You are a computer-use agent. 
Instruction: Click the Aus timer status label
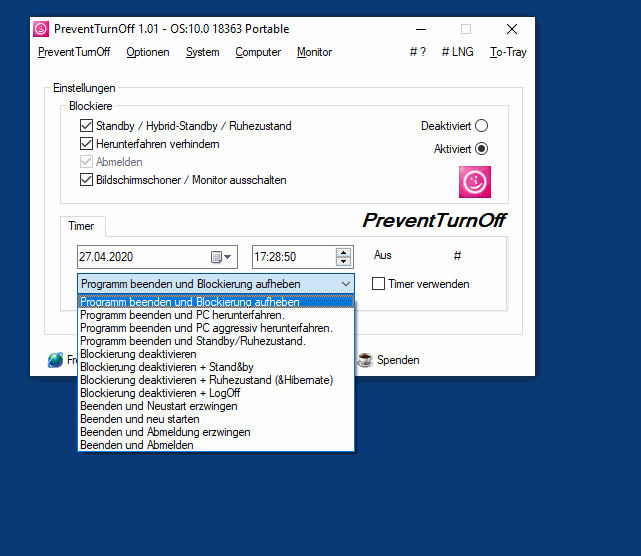(383, 255)
